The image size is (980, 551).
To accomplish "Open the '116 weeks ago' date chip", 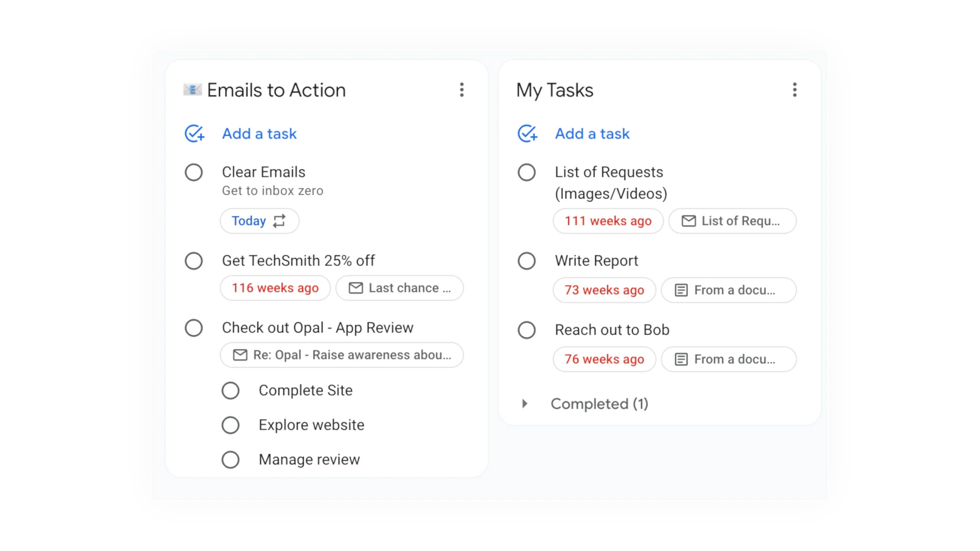I will pos(275,288).
